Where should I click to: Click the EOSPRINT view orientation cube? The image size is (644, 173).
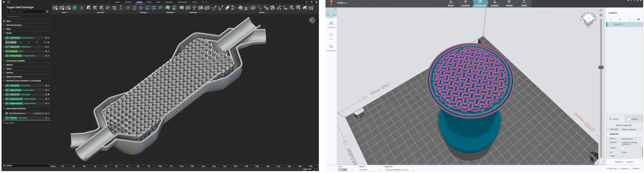pyautogui.click(x=588, y=19)
